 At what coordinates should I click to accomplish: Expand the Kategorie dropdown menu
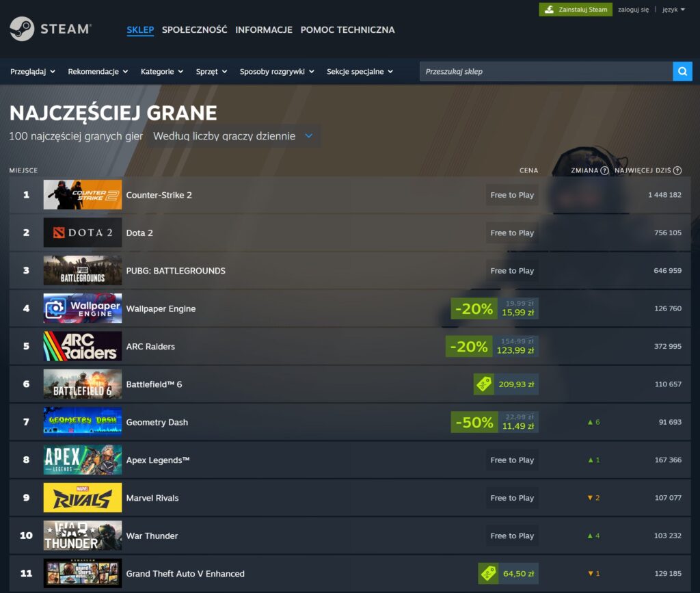point(161,71)
